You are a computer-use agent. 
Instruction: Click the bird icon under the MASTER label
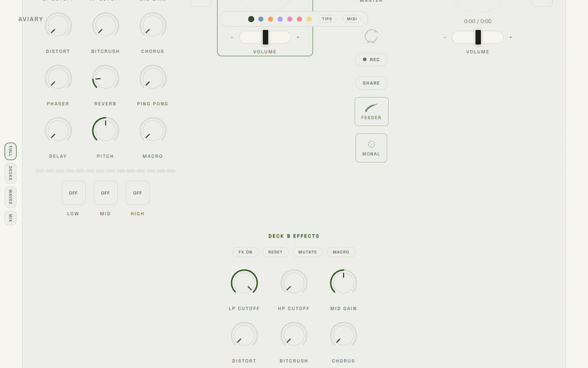pos(371,36)
